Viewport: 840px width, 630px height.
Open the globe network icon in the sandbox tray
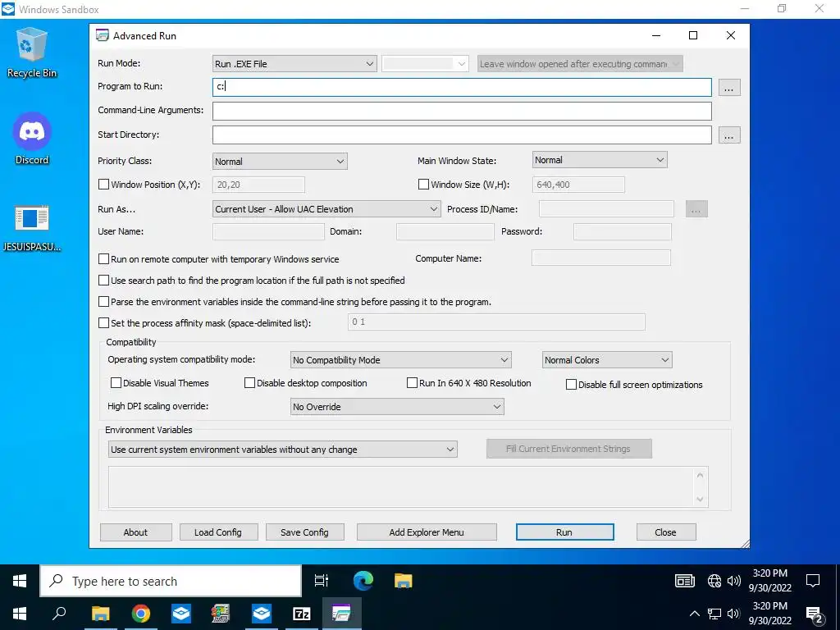714,581
